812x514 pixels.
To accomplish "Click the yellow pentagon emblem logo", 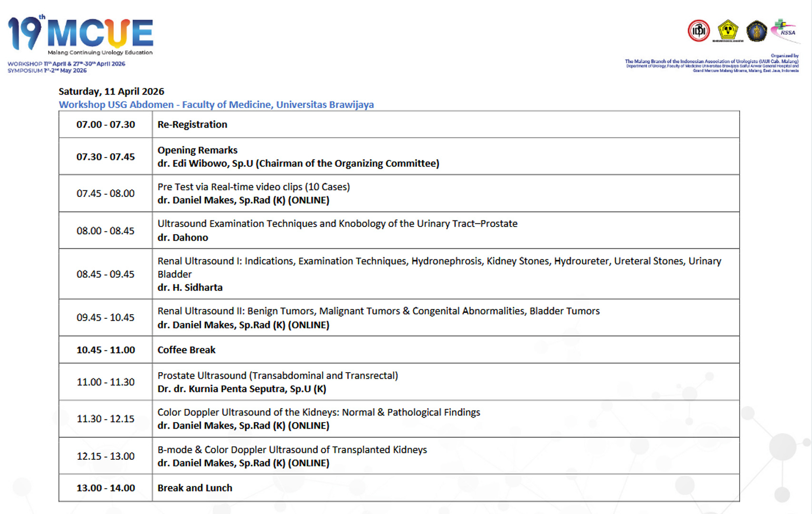I will 728,31.
